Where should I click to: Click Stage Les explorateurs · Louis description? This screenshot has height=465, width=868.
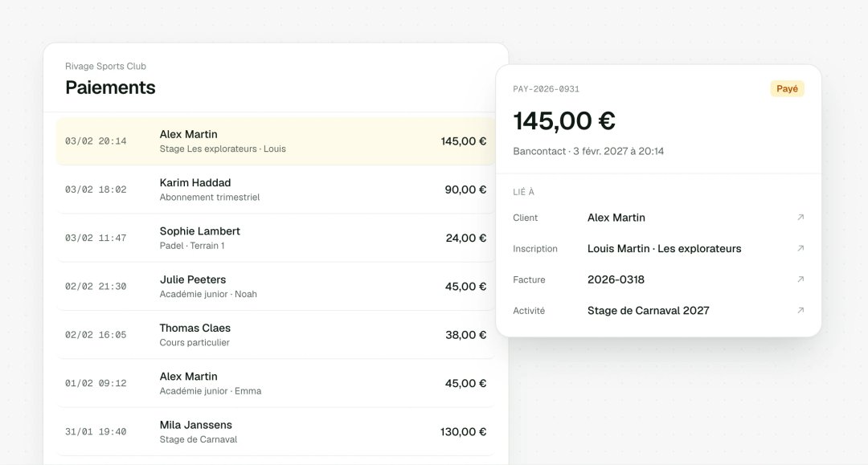[x=223, y=149]
